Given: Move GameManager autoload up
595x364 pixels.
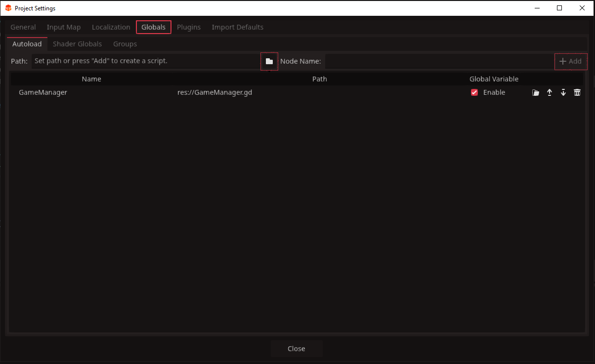Looking at the screenshot, I should click(x=549, y=93).
